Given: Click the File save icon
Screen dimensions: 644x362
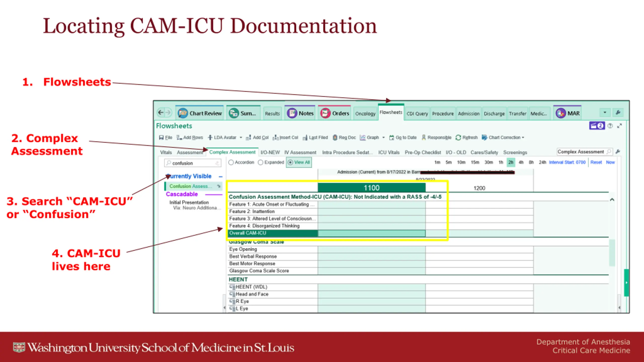Looking at the screenshot, I should [161, 138].
